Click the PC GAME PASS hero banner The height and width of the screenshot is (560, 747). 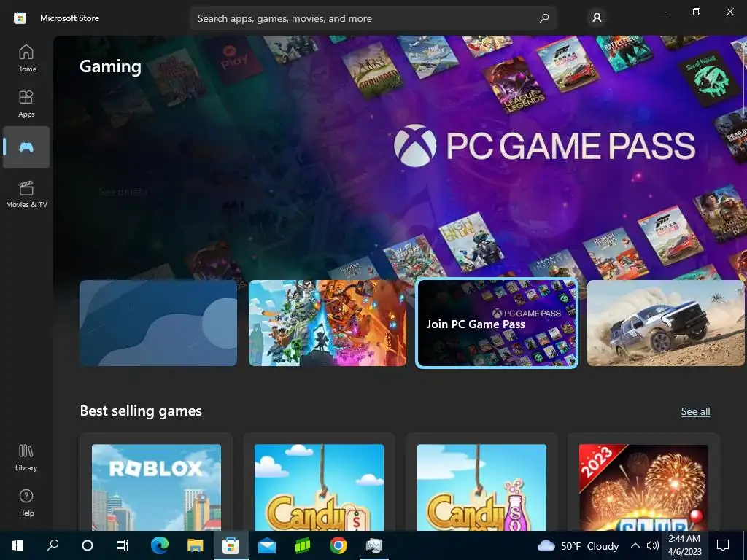click(544, 145)
